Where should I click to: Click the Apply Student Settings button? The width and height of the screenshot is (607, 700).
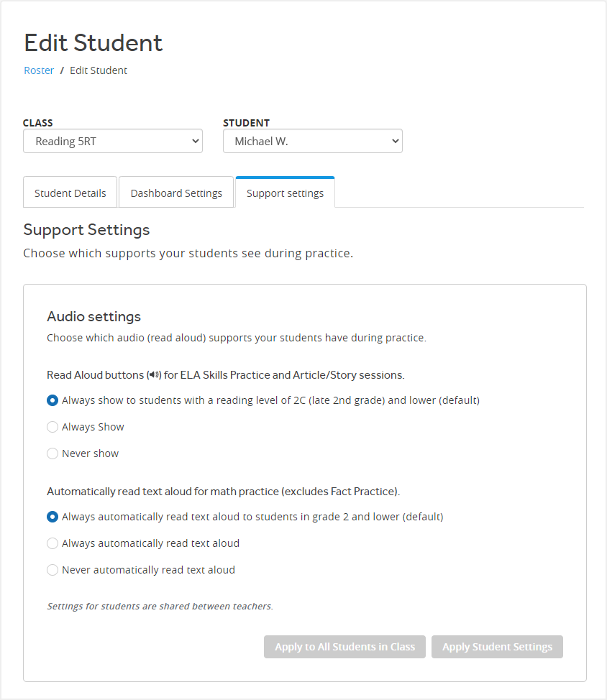tap(497, 647)
